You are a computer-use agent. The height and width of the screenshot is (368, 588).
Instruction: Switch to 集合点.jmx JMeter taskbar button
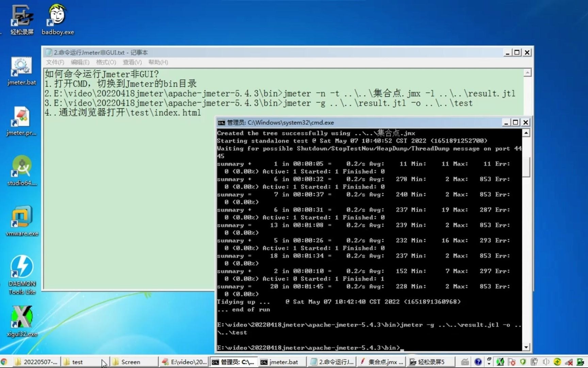click(381, 362)
